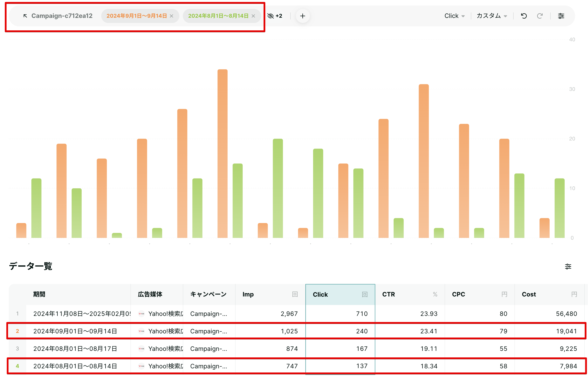
Task: Click the Campaign-c712ea12 title
Action: pos(62,16)
